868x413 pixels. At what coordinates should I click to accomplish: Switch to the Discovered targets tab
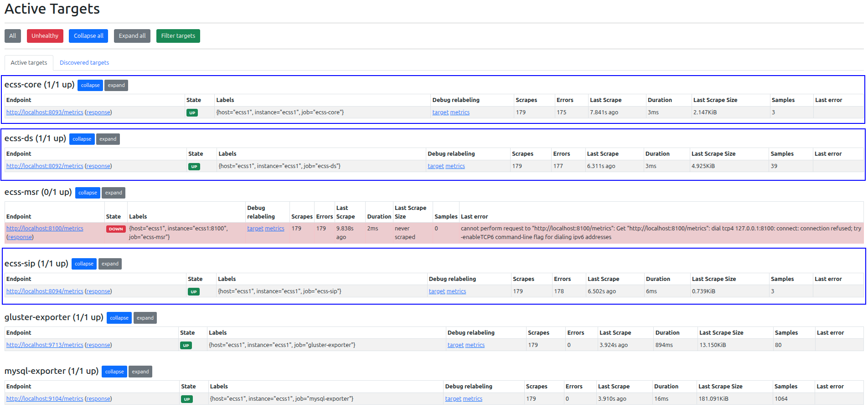tap(84, 63)
